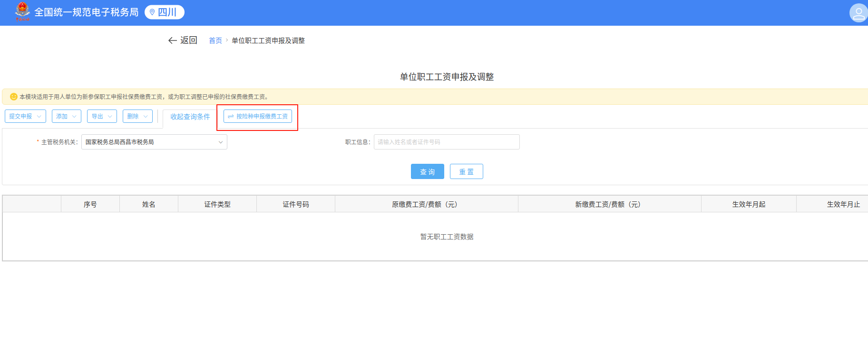
Task: Open the 删除 dropdown menu
Action: click(x=137, y=116)
